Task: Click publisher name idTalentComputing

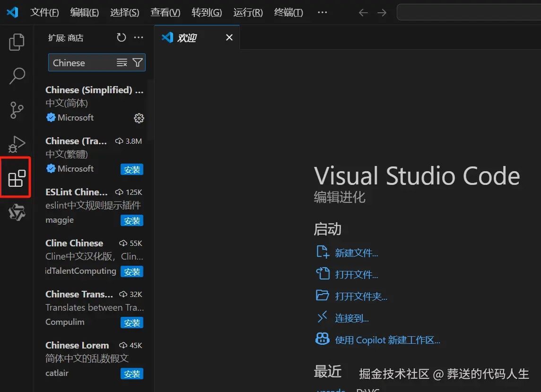Action: 81,271
